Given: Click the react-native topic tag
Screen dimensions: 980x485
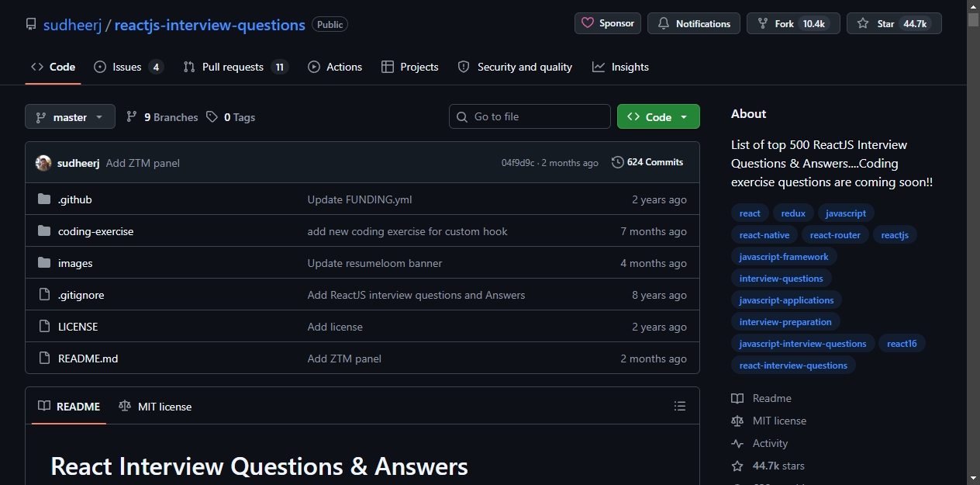Looking at the screenshot, I should click(764, 234).
